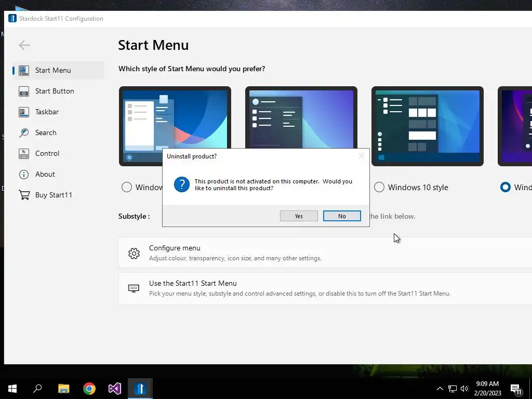This screenshot has height=399, width=532.
Task: Click the Taskbar sidebar icon
Action: click(x=24, y=112)
